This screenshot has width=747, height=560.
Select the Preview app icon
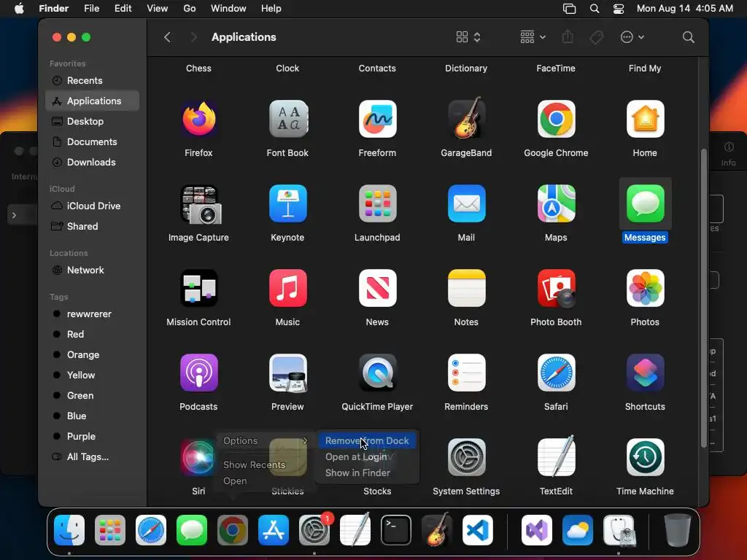[287, 373]
